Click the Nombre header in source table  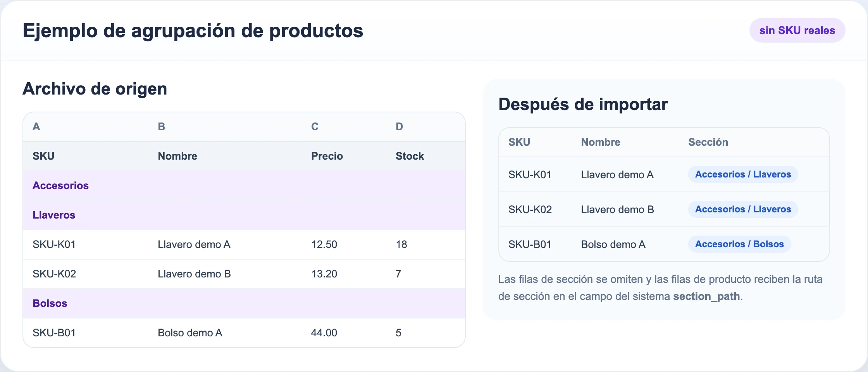(x=177, y=156)
